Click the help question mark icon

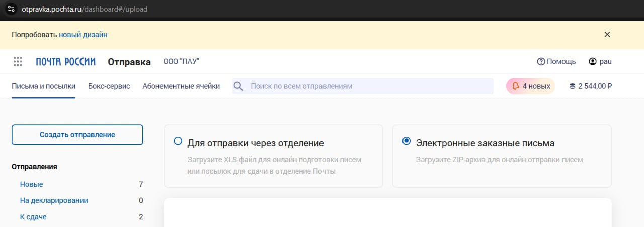click(x=541, y=62)
